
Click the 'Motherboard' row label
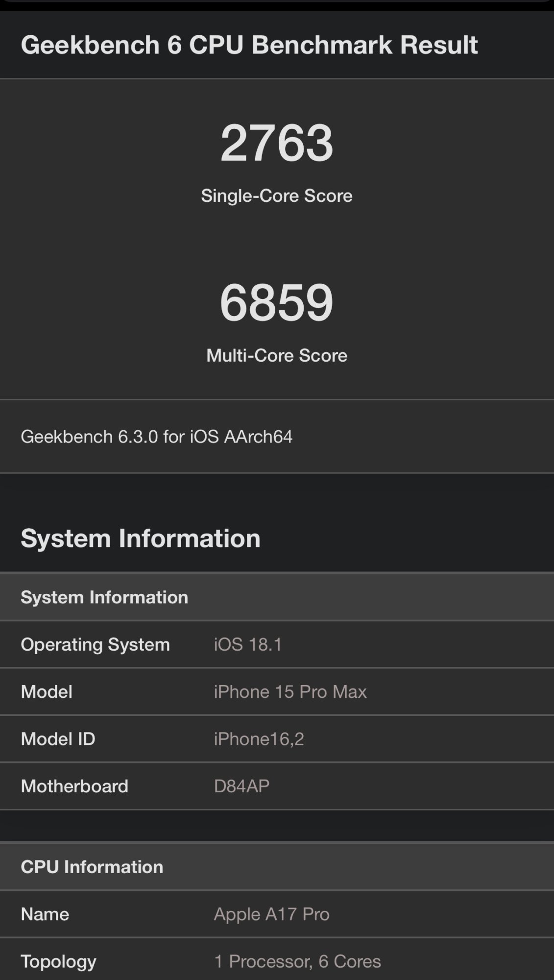coord(74,786)
